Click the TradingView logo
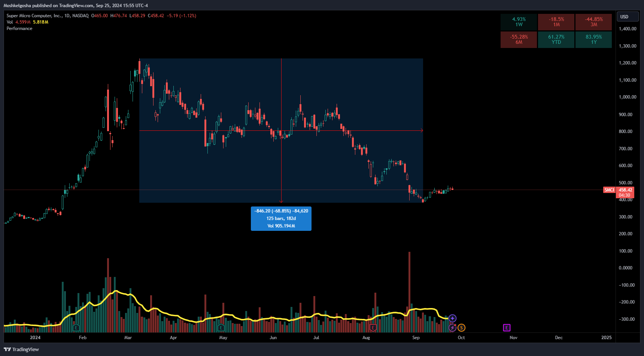Viewport: 644px width, 356px height. (21, 349)
